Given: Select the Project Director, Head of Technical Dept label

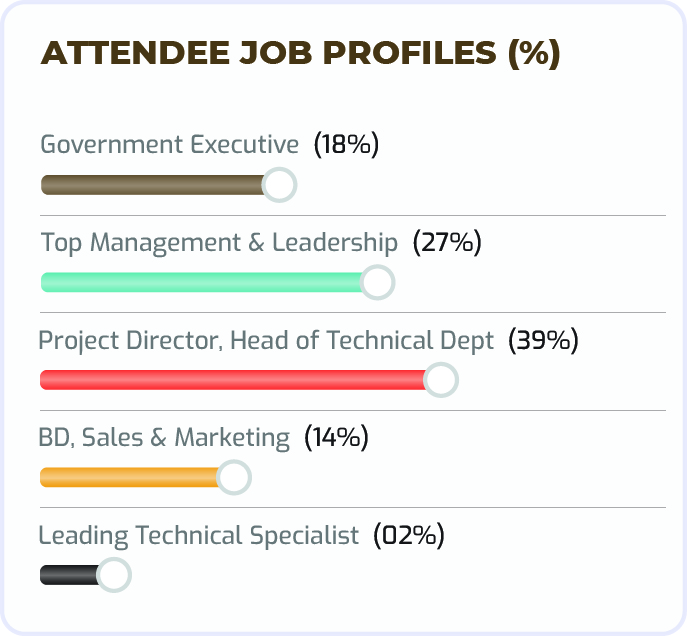Looking at the screenshot, I should [x=266, y=340].
